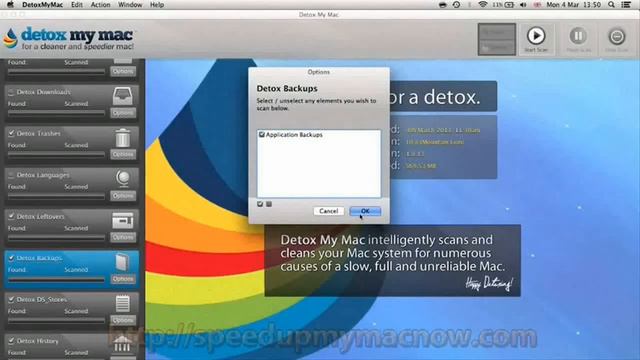Click the deselect-all square icon below the list

coord(269,204)
